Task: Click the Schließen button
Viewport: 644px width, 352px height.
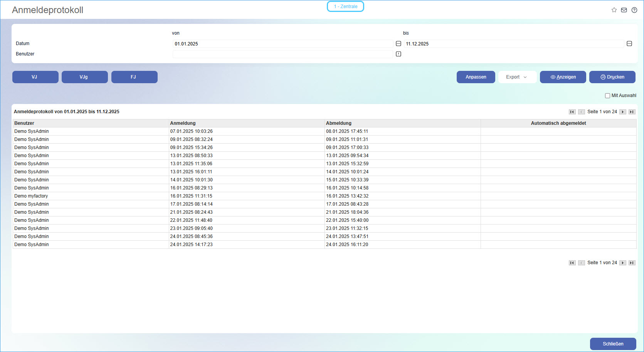Action: (613, 344)
